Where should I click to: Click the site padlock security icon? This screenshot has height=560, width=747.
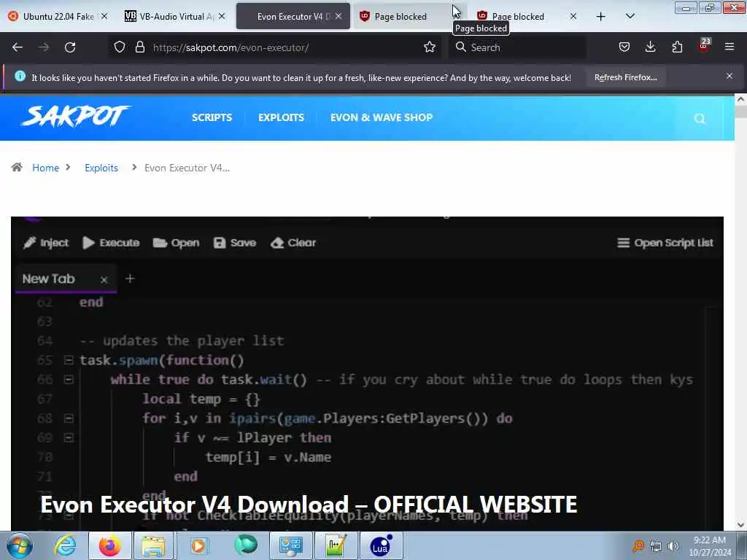[x=139, y=47]
